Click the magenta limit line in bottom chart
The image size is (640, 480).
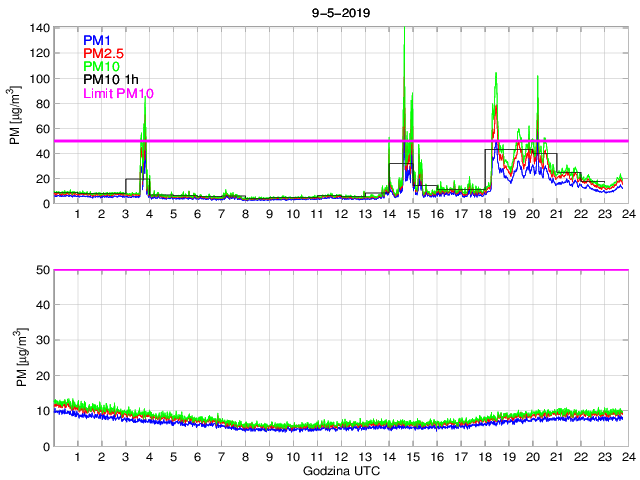point(340,270)
